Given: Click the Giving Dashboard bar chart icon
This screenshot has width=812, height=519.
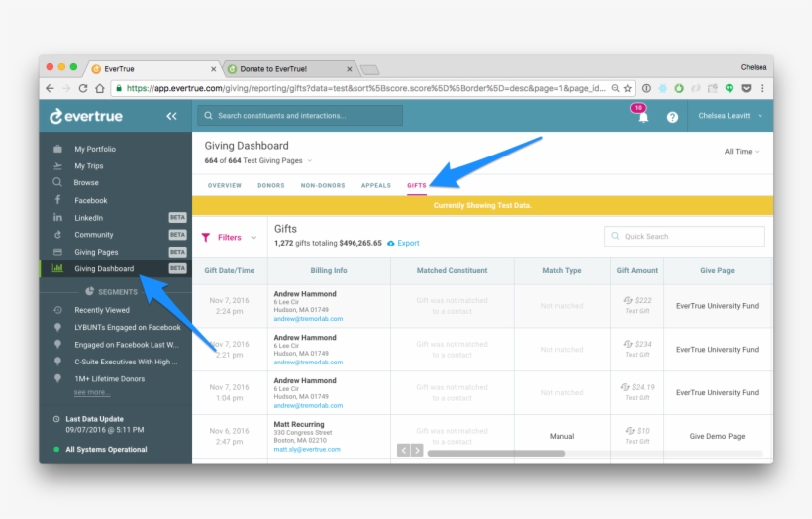Looking at the screenshot, I should [57, 268].
